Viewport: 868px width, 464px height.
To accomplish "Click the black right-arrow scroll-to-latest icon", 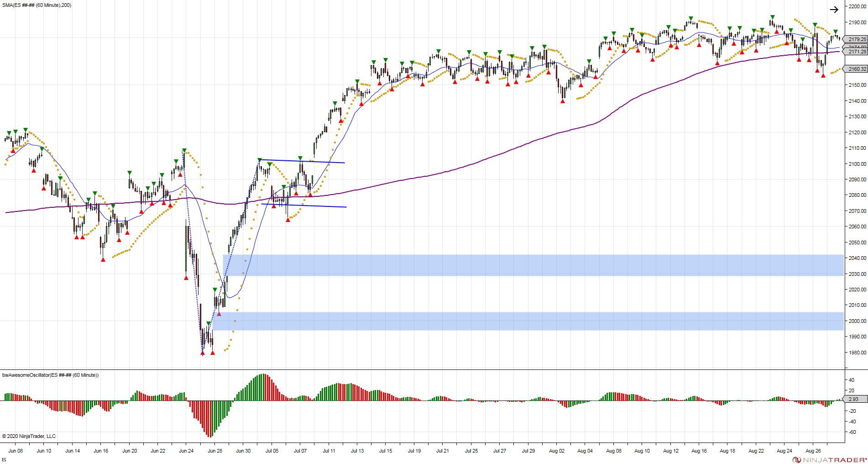I will [834, 10].
